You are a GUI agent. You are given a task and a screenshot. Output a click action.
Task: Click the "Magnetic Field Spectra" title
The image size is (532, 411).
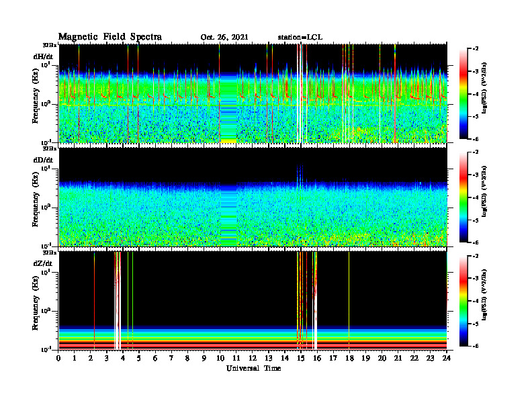pyautogui.click(x=110, y=37)
